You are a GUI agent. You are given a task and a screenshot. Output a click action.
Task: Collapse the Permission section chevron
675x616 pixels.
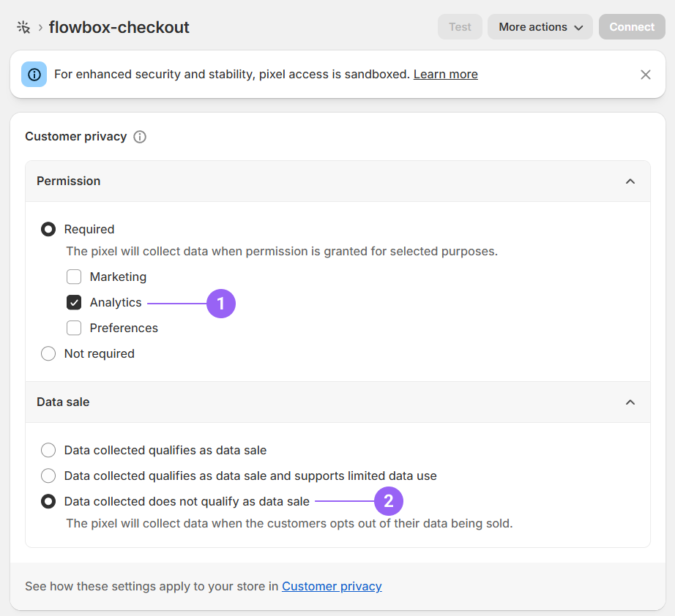coord(630,181)
